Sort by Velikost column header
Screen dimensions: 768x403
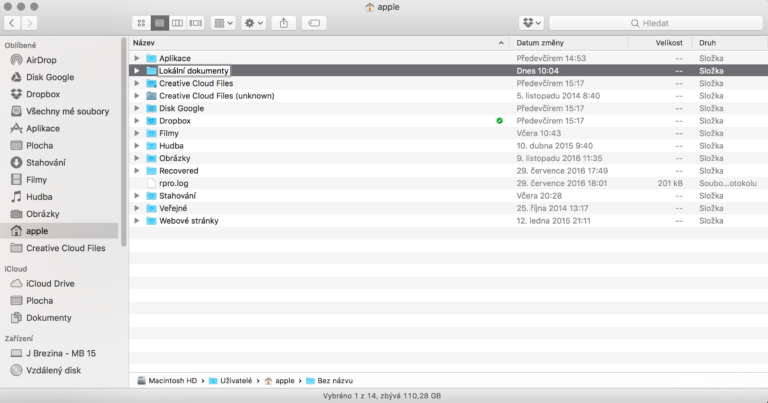[x=669, y=43]
